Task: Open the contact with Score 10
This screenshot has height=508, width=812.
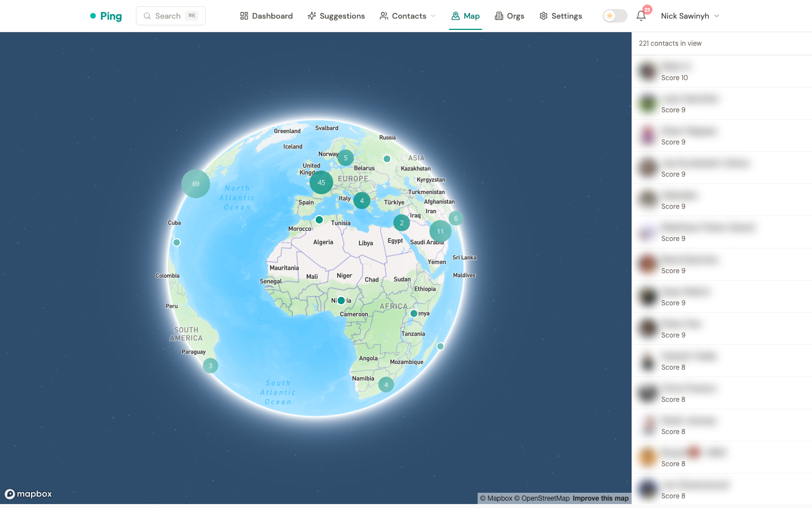Action: coord(722,71)
